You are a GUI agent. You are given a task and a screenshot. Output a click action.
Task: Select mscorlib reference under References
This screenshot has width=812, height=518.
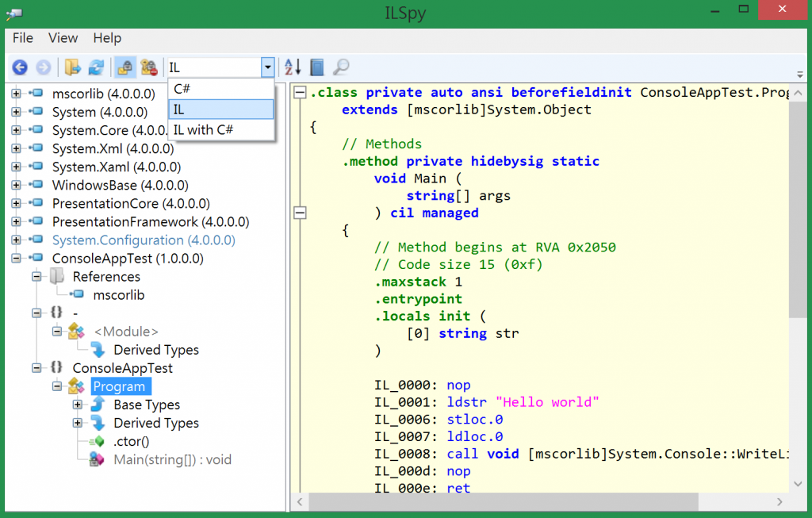pos(119,295)
